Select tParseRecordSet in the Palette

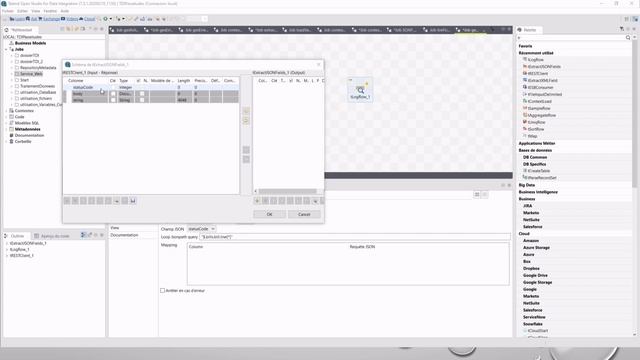coord(542,178)
